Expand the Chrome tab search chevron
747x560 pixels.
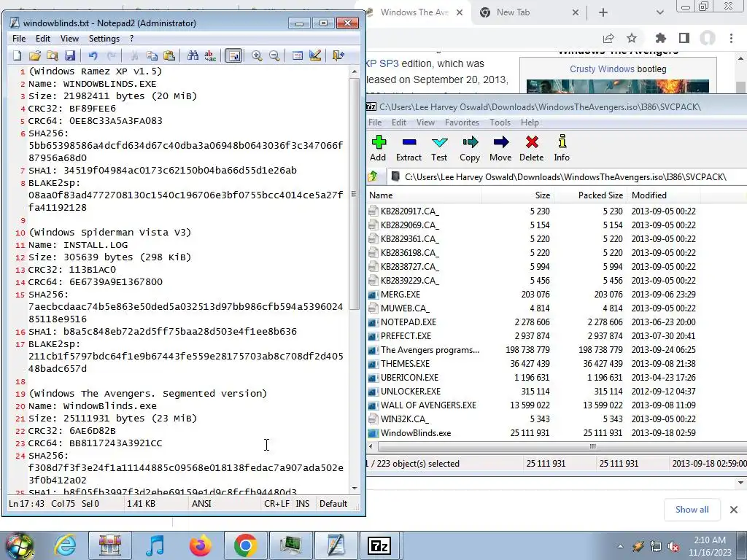point(659,12)
